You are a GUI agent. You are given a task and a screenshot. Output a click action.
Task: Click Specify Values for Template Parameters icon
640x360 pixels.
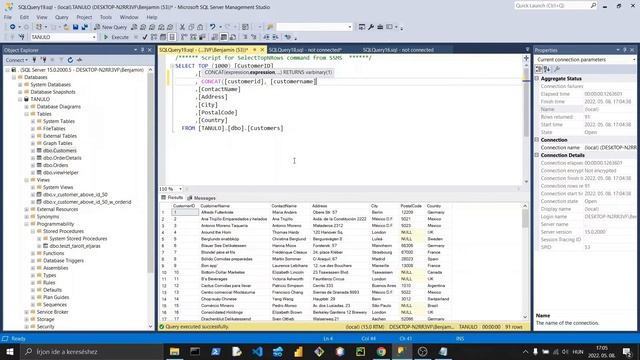pos(288,37)
